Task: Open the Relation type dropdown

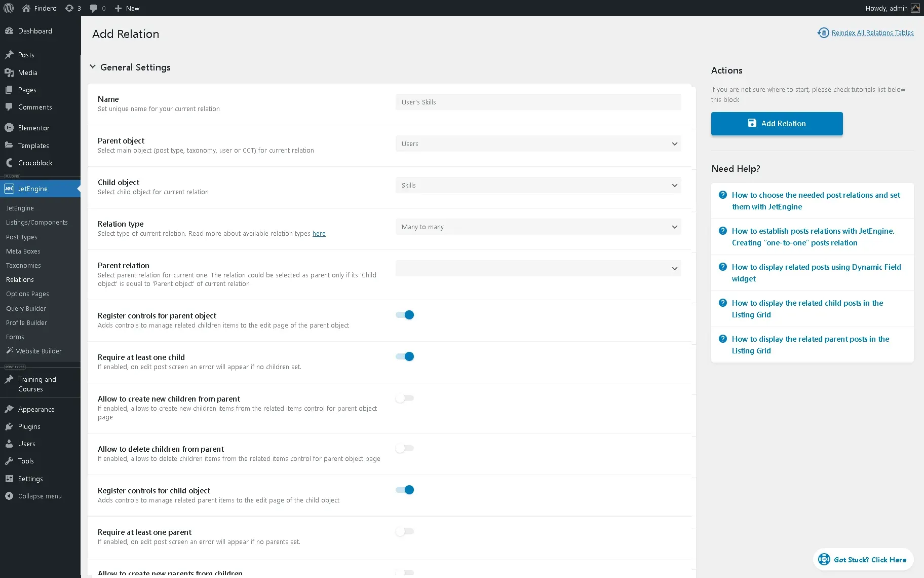Action: tap(538, 227)
